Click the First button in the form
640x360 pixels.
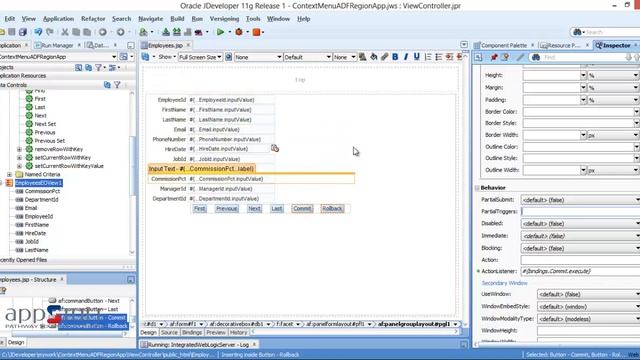[200, 209]
